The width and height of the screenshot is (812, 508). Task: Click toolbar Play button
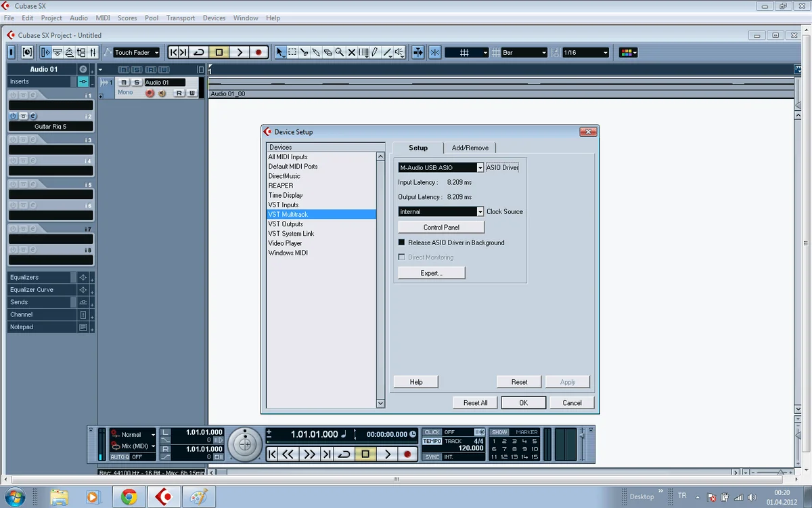pos(239,52)
